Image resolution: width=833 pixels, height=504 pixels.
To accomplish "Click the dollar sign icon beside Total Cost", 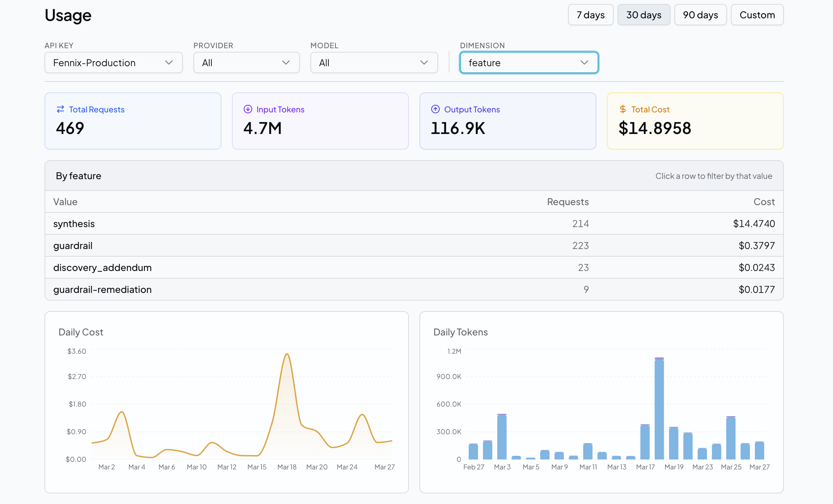I will tap(622, 109).
